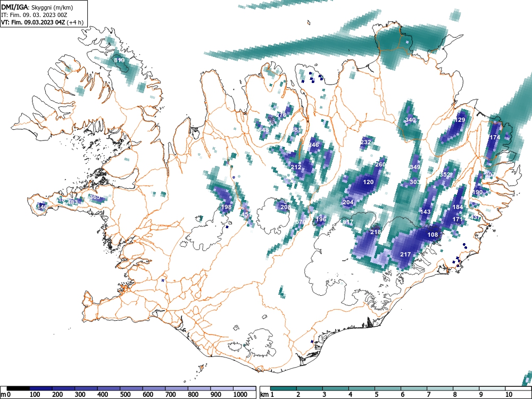532x399 pixels.
Task: Click the 'IT: Fim. 09. 03. 2023 00Z' line
Action: (34, 15)
